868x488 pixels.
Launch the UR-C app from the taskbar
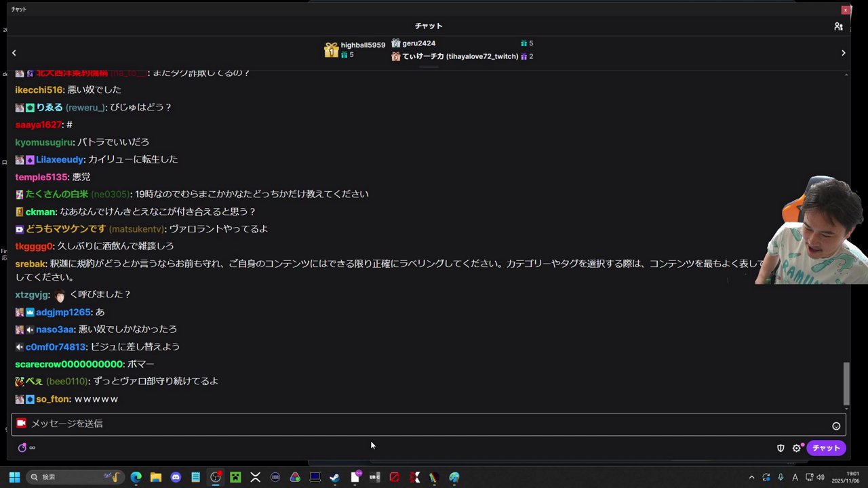tap(374, 477)
